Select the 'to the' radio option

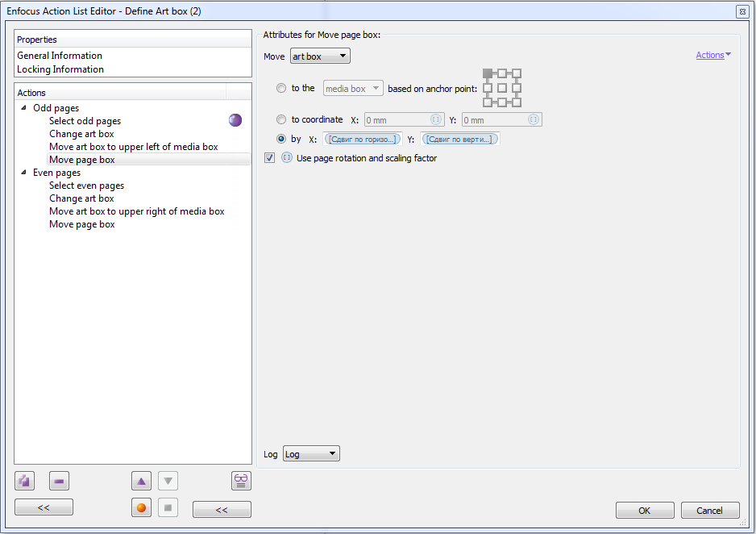tap(281, 88)
